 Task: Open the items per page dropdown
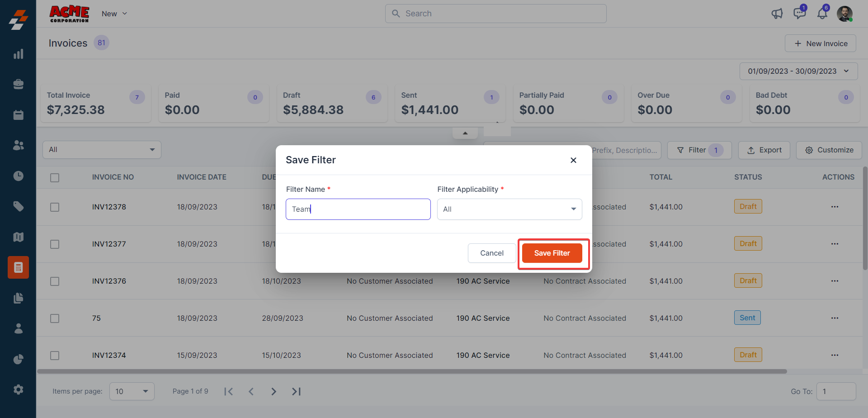(x=132, y=391)
